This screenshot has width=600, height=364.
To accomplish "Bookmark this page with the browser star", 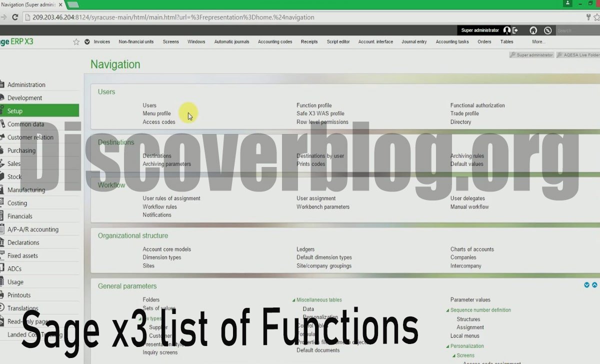I will pyautogui.click(x=596, y=17).
